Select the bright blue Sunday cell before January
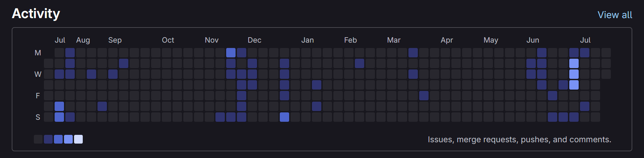 click(x=284, y=117)
